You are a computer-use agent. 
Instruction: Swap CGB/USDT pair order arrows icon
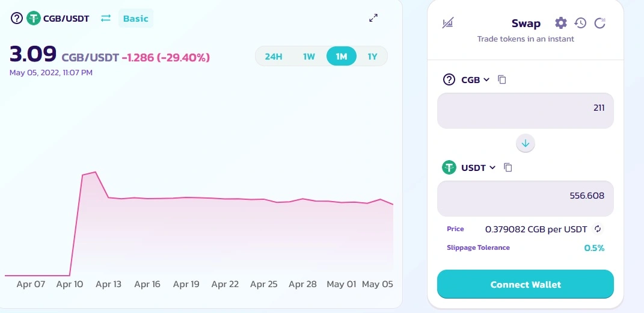tap(106, 19)
